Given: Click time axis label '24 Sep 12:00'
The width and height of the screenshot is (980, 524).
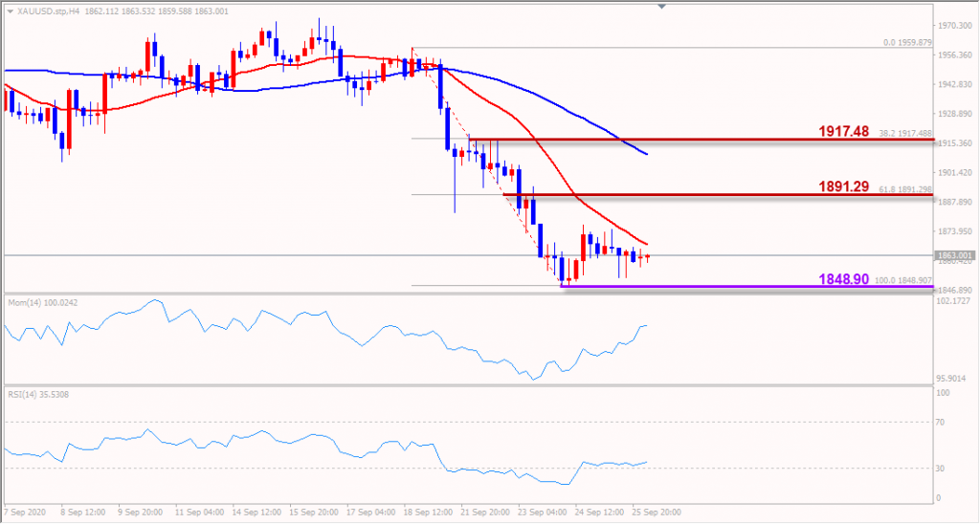Looking at the screenshot, I should tap(599, 513).
